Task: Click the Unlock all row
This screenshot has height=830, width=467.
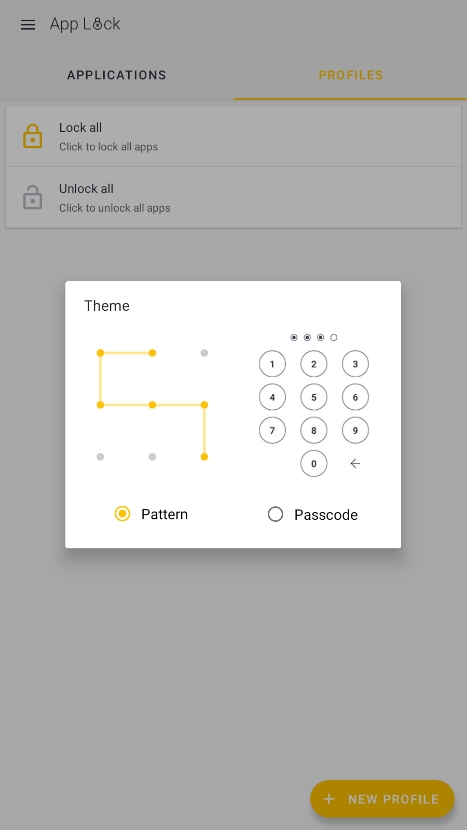Action: (234, 197)
